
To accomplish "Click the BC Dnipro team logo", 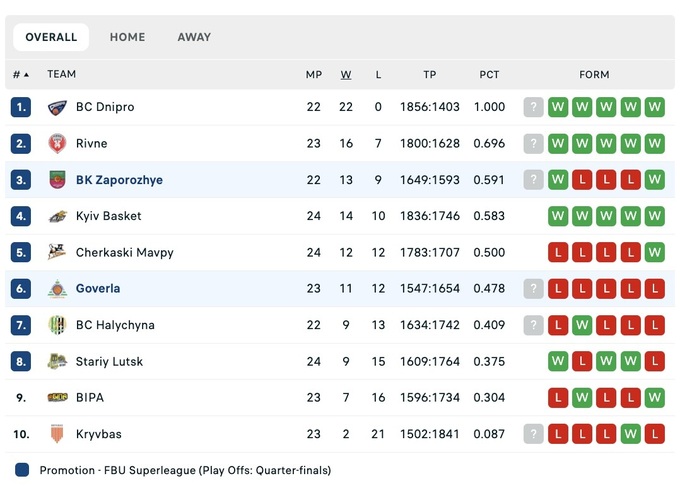I will pyautogui.click(x=57, y=107).
